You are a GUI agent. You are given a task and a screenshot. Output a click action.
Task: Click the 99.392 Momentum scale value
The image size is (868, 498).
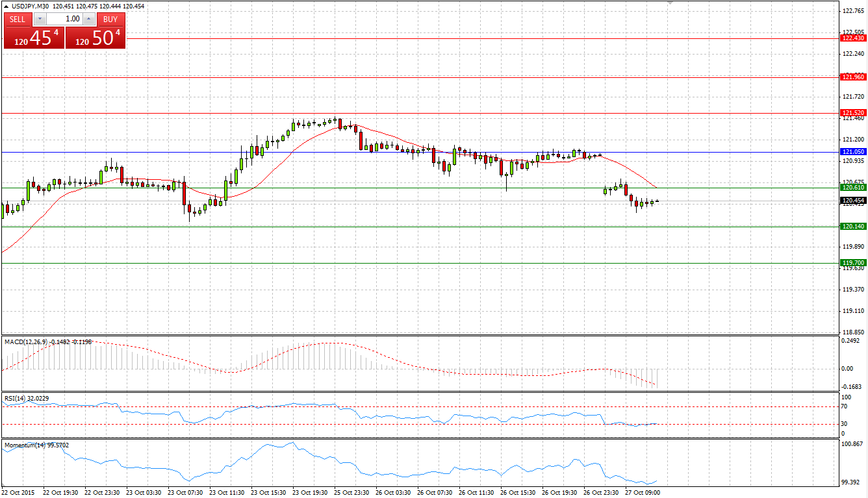(851, 482)
